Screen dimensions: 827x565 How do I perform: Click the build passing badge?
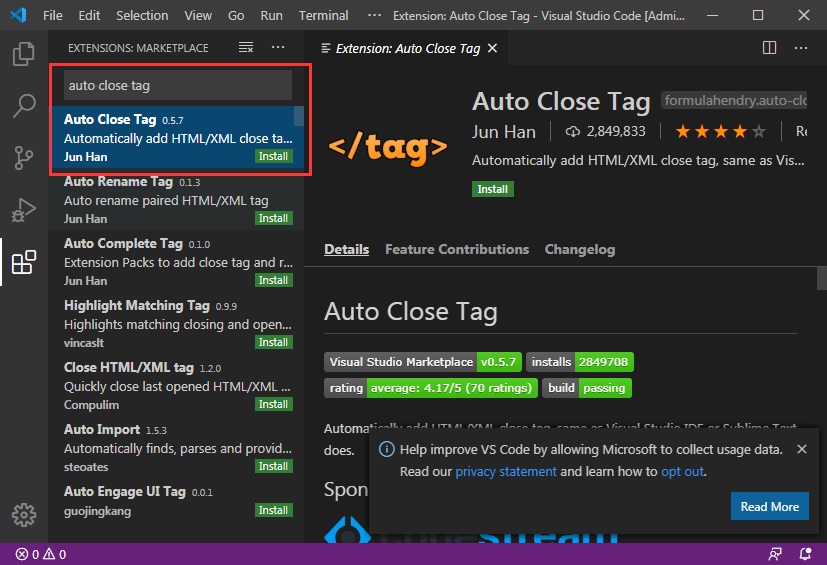coord(586,388)
